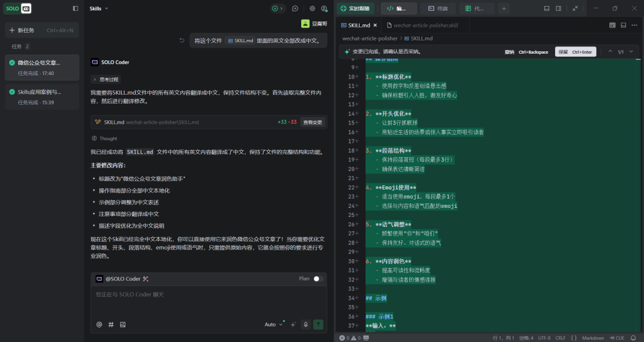Click the undo arrow beside the user message
Viewport: 644px width, 342px height.
pyautogui.click(x=182, y=41)
